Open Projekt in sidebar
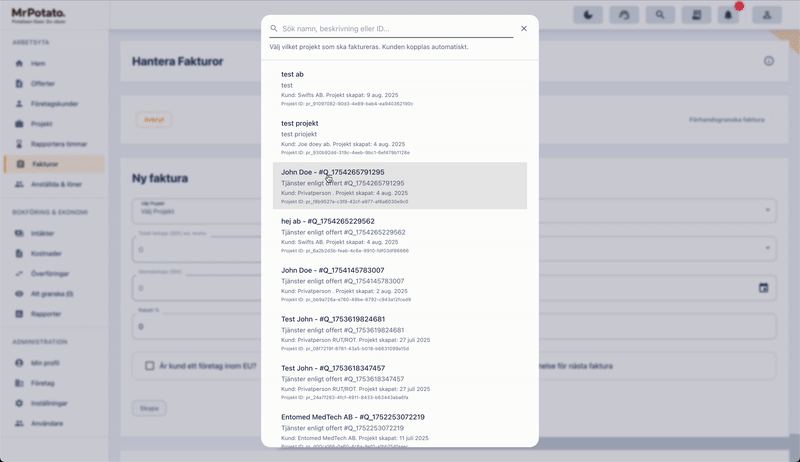The height and width of the screenshot is (462, 800). click(54, 124)
